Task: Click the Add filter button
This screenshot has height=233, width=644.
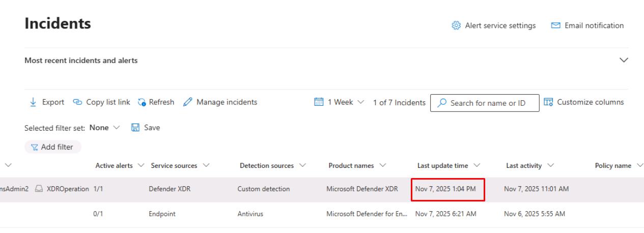Action: point(53,147)
